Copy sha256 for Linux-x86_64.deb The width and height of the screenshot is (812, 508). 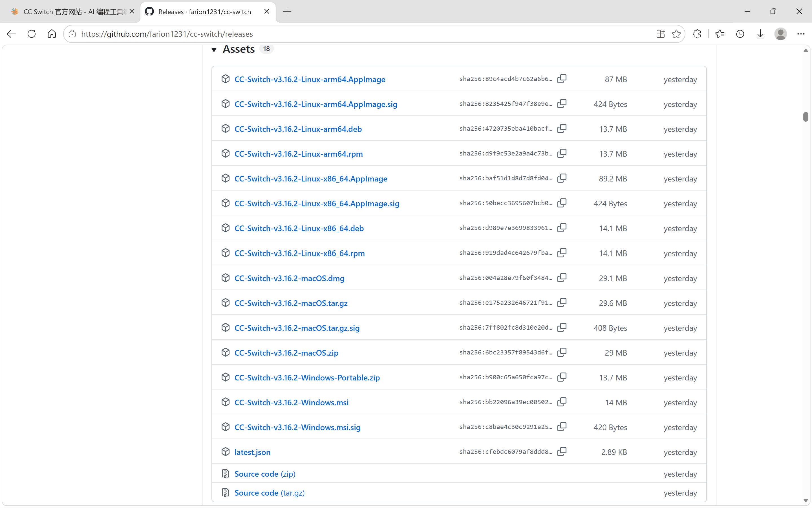(x=562, y=228)
